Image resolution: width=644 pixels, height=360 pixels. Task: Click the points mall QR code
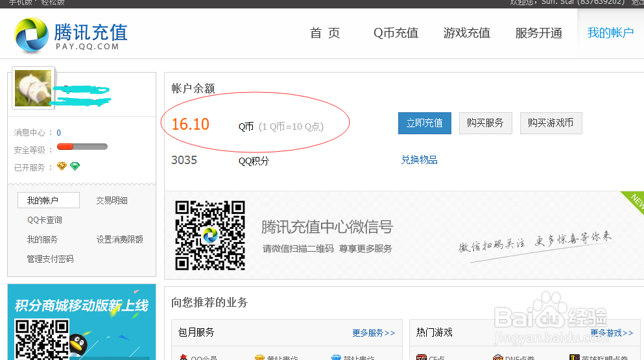pos(42,339)
